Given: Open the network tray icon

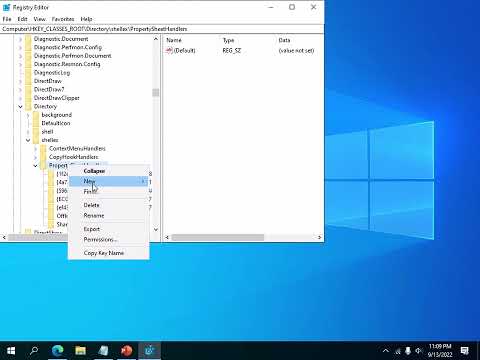Looking at the screenshot, I should pos(397,351).
